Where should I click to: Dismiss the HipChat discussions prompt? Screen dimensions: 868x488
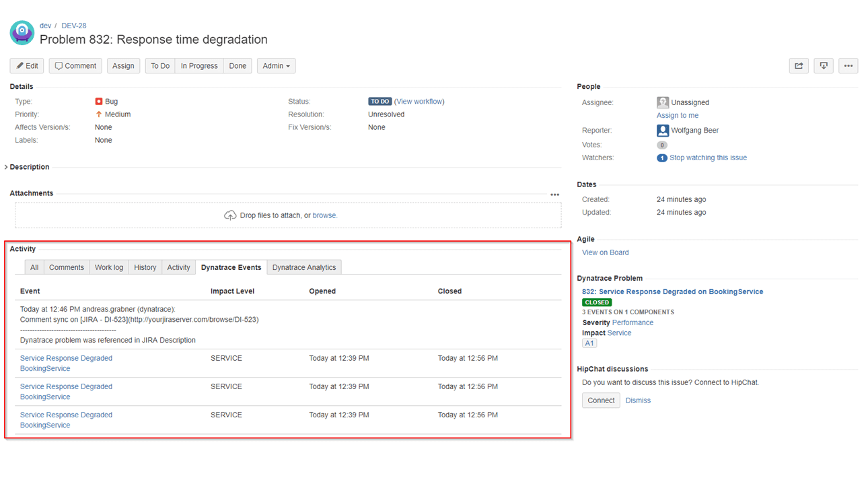638,400
